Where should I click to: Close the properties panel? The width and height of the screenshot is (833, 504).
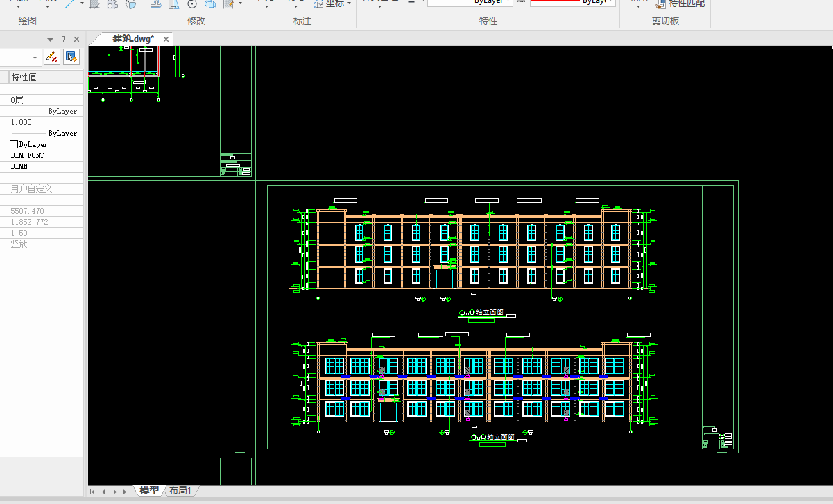tap(76, 39)
